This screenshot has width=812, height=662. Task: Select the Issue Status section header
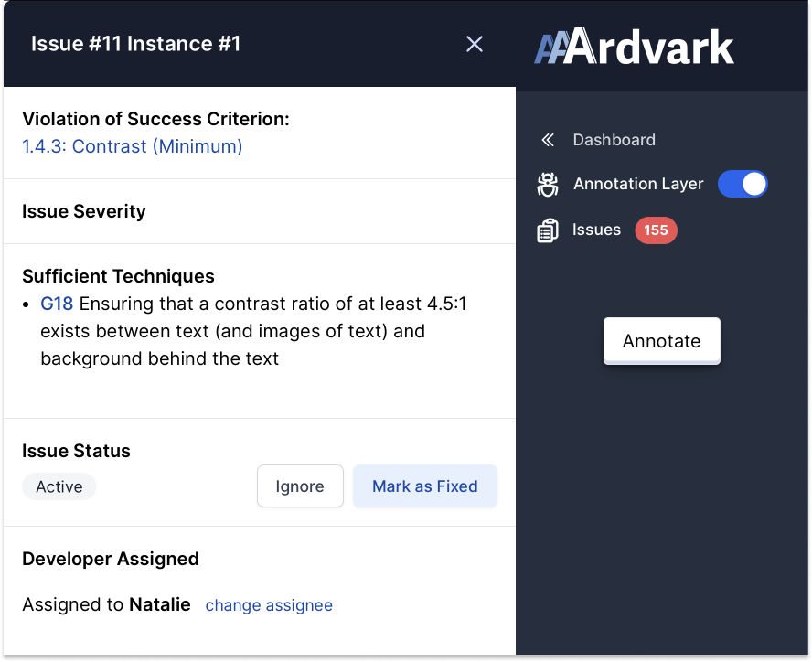76,451
